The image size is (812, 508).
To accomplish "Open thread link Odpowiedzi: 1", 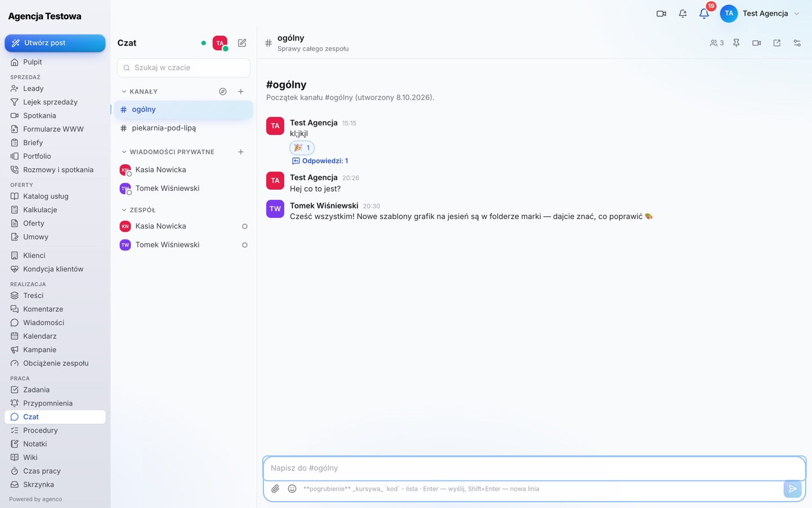I will tap(320, 161).
